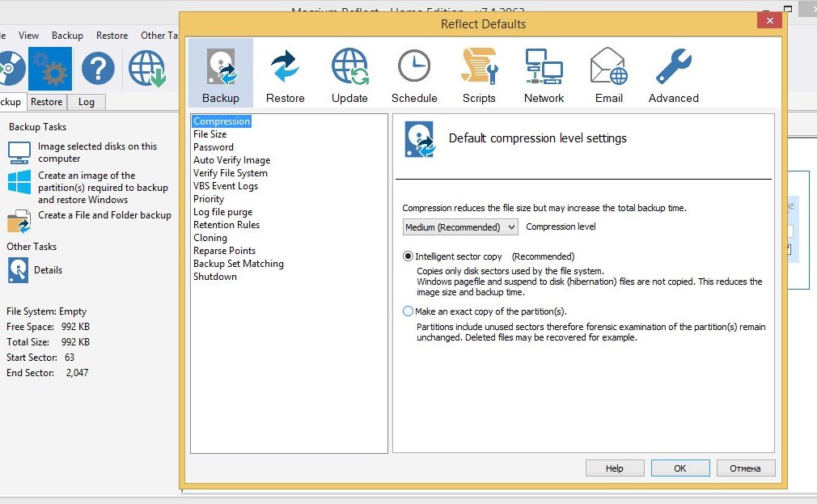Confirm with the OK button
The width and height of the screenshot is (817, 504).
680,468
